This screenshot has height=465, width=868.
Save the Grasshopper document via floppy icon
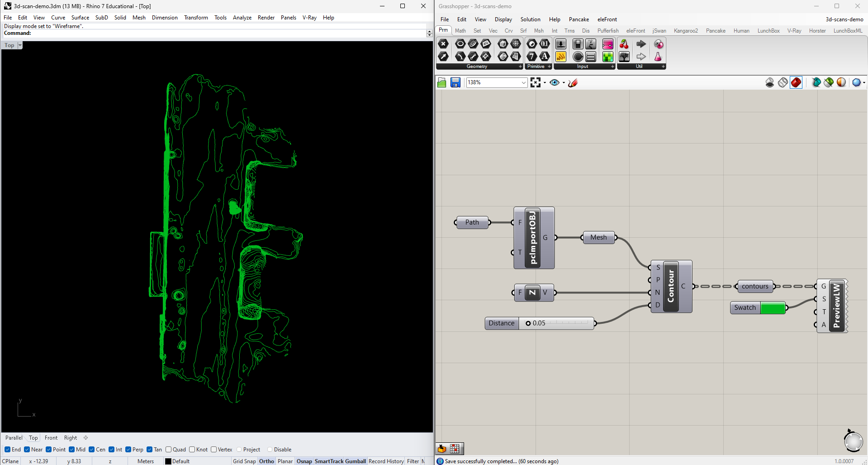pyautogui.click(x=455, y=82)
